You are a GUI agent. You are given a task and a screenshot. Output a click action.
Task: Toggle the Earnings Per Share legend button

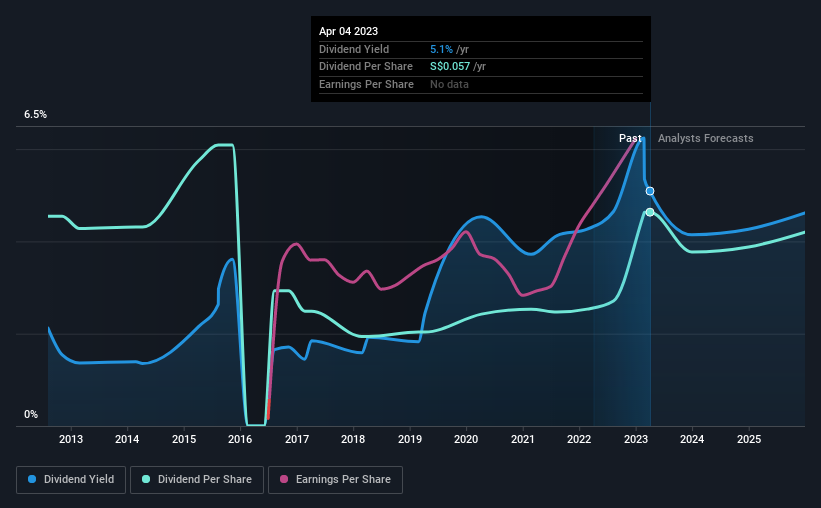click(x=335, y=480)
